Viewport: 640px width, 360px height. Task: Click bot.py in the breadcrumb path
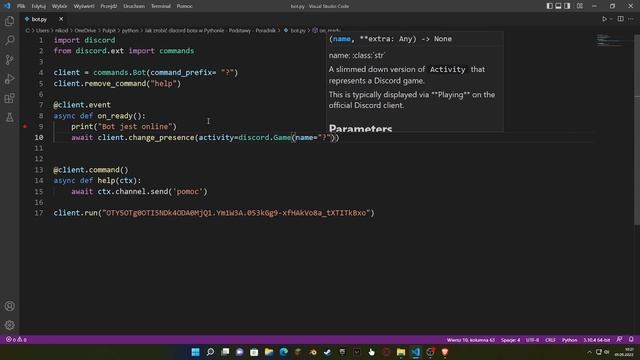click(x=298, y=30)
